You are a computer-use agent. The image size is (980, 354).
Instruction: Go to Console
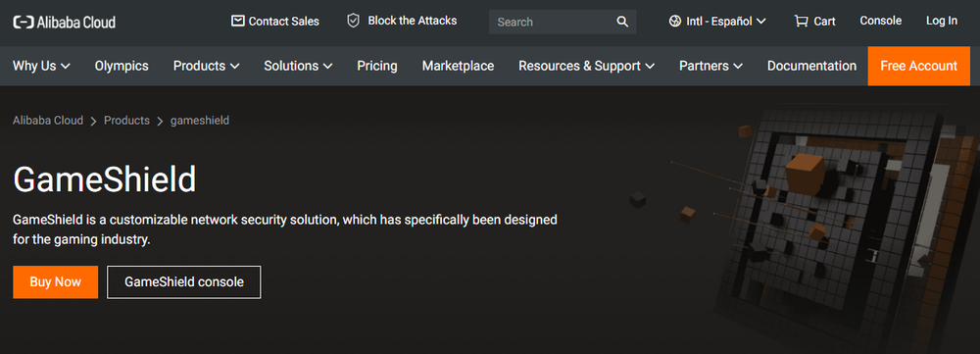pyautogui.click(x=881, y=21)
